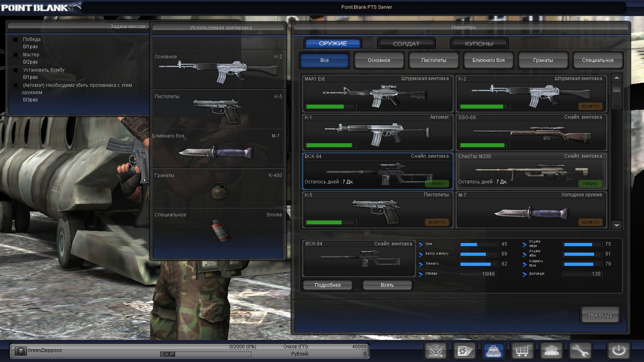Open the community friends icon
Screen dimensions: 644x362
551,351
